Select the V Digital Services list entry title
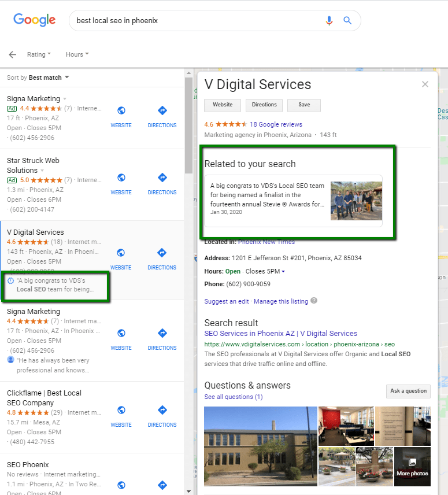 (x=35, y=232)
